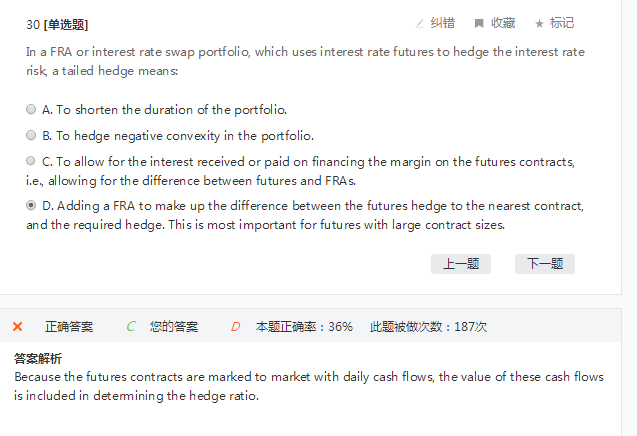
Task: Select option D radio button
Action: pyautogui.click(x=32, y=205)
